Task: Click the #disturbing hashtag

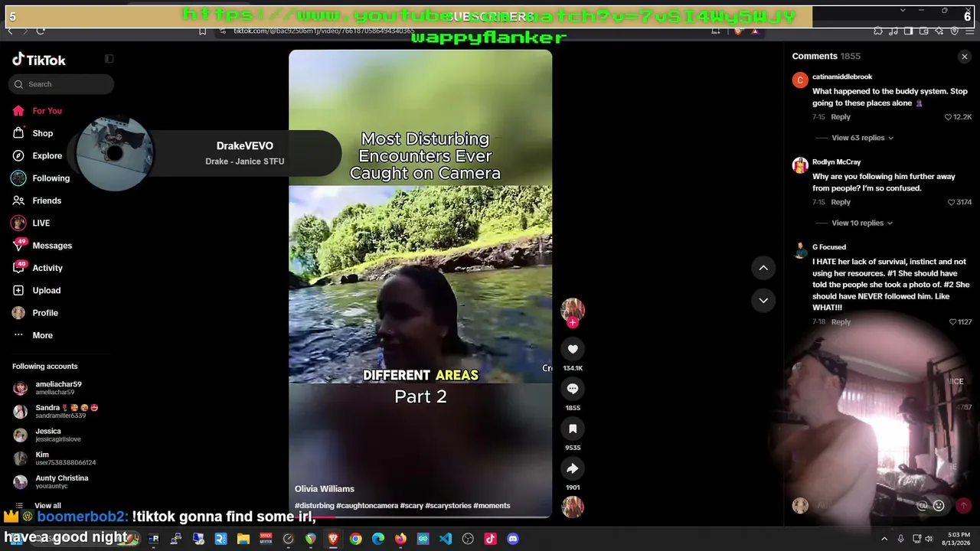Action: (x=315, y=506)
